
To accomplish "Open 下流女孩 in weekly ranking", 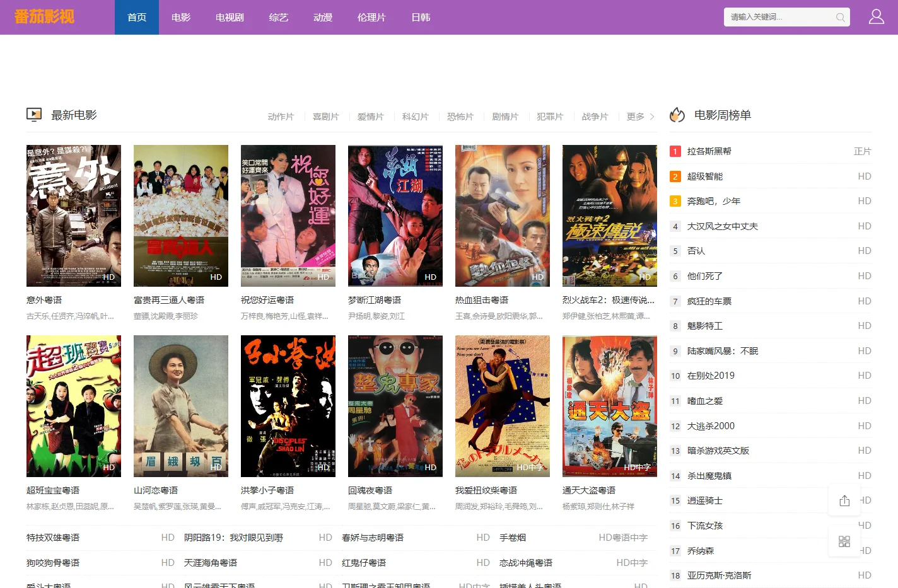I will 705,526.
